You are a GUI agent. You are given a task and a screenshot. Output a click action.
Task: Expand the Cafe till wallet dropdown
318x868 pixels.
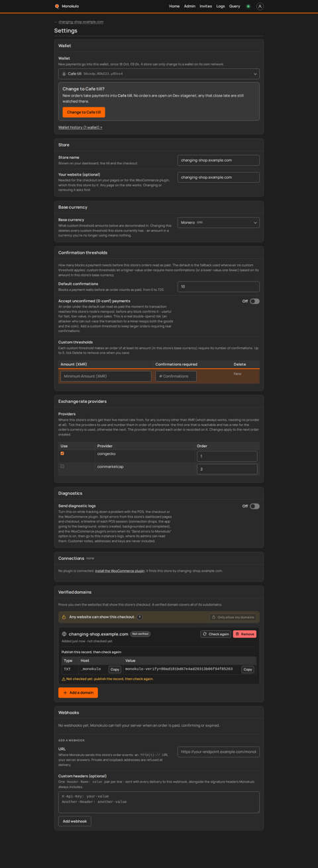159,74
